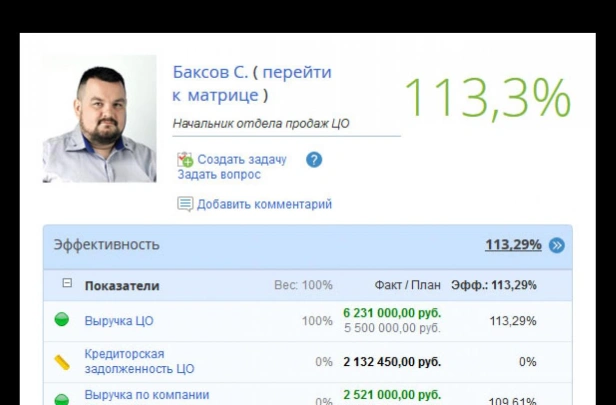Viewport: 616px width, 405px height.
Task: Open the underlined 113,29% efficiency link
Action: coord(513,245)
